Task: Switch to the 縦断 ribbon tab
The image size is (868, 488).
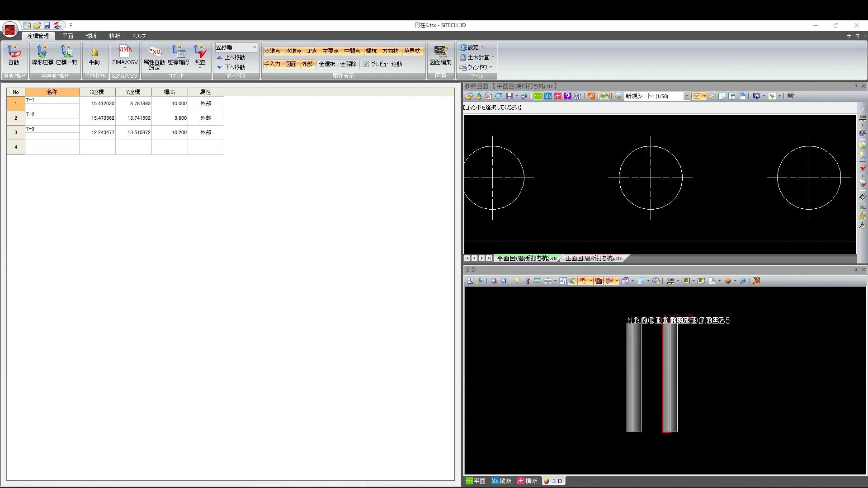Action: [x=91, y=36]
